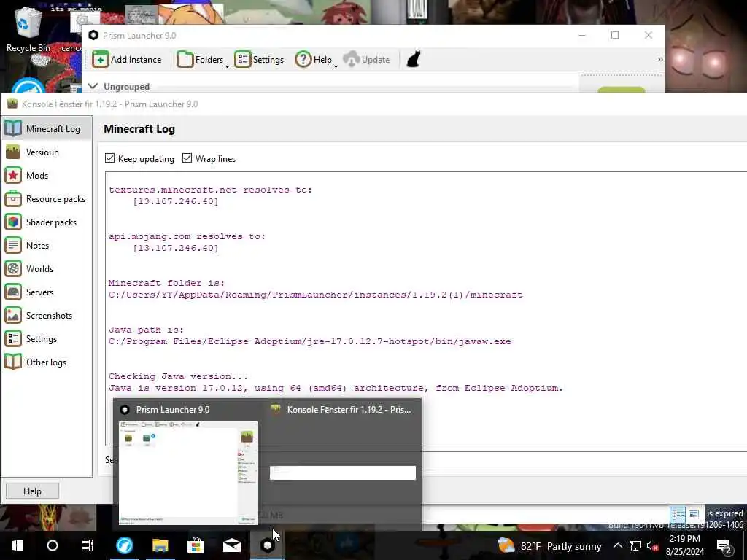Open the Folders dropdown in Prism Launcher
747x560 pixels.
(203, 60)
